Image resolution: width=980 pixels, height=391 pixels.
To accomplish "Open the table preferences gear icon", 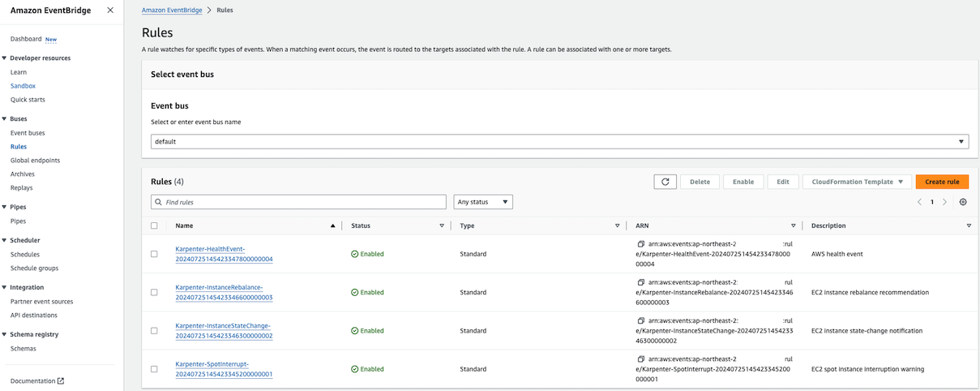I will (x=963, y=202).
